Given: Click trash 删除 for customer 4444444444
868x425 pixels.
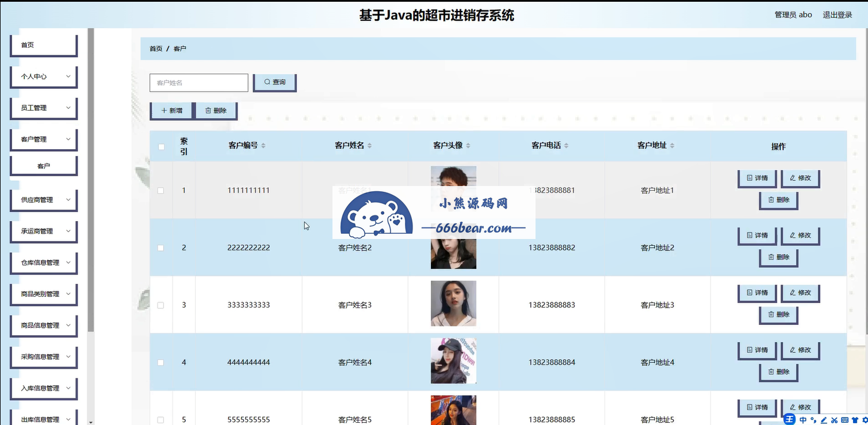Looking at the screenshot, I should tap(779, 372).
